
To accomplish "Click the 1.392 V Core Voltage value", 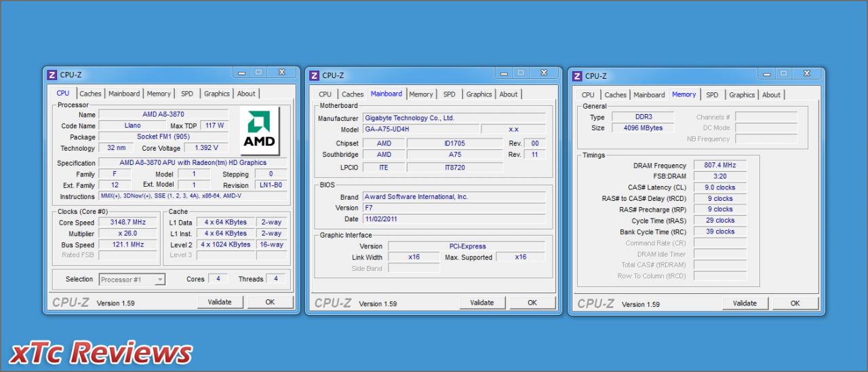I will (207, 147).
